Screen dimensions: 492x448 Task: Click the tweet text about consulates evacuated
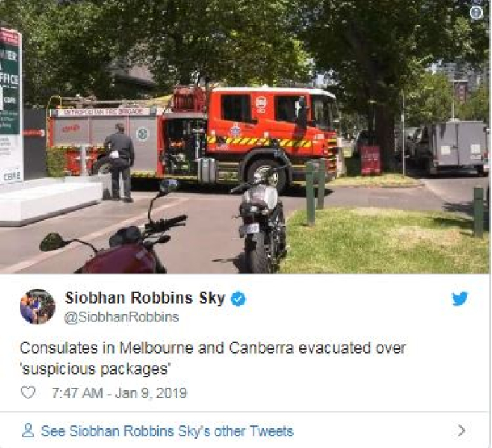pyautogui.click(x=213, y=358)
